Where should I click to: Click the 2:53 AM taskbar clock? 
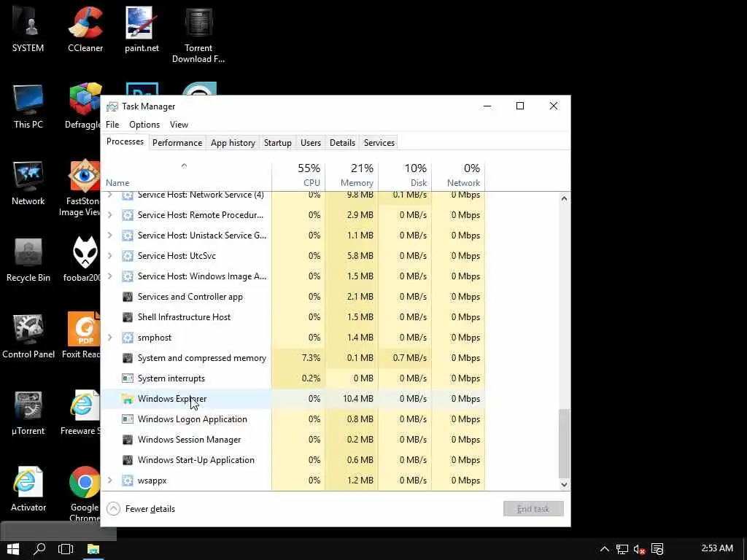717,548
